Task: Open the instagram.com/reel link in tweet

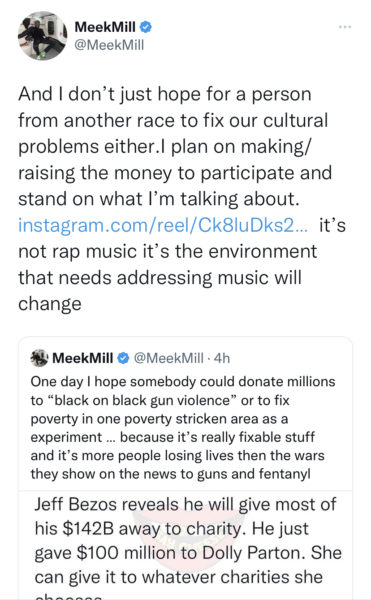Action: click(x=163, y=225)
